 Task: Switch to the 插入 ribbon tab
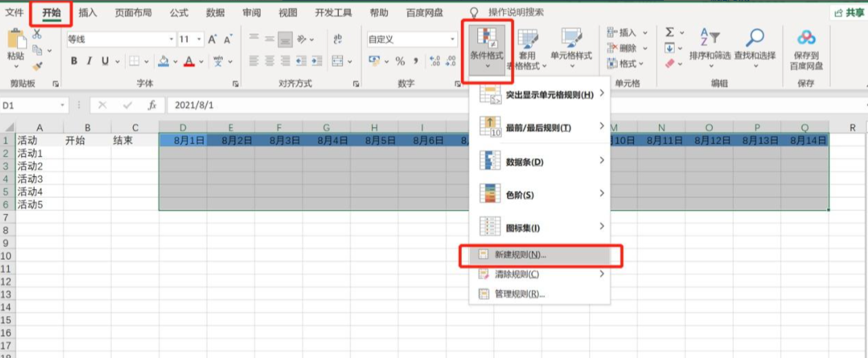88,12
